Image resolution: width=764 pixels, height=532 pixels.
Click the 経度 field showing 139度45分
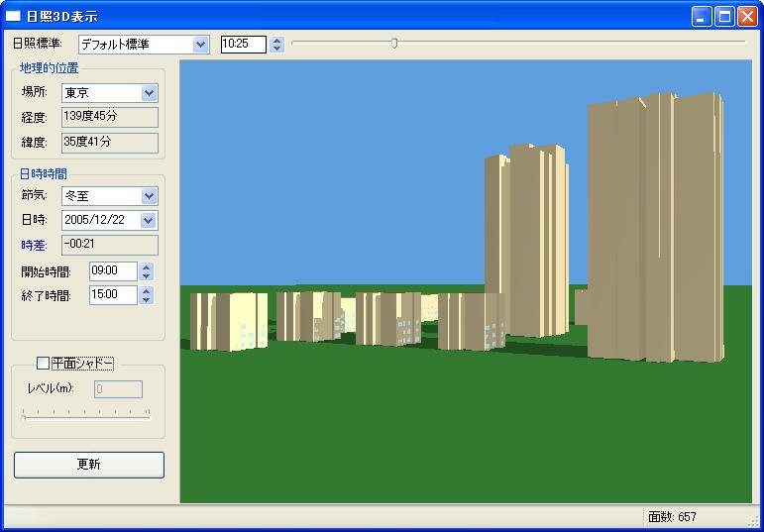click(x=110, y=118)
